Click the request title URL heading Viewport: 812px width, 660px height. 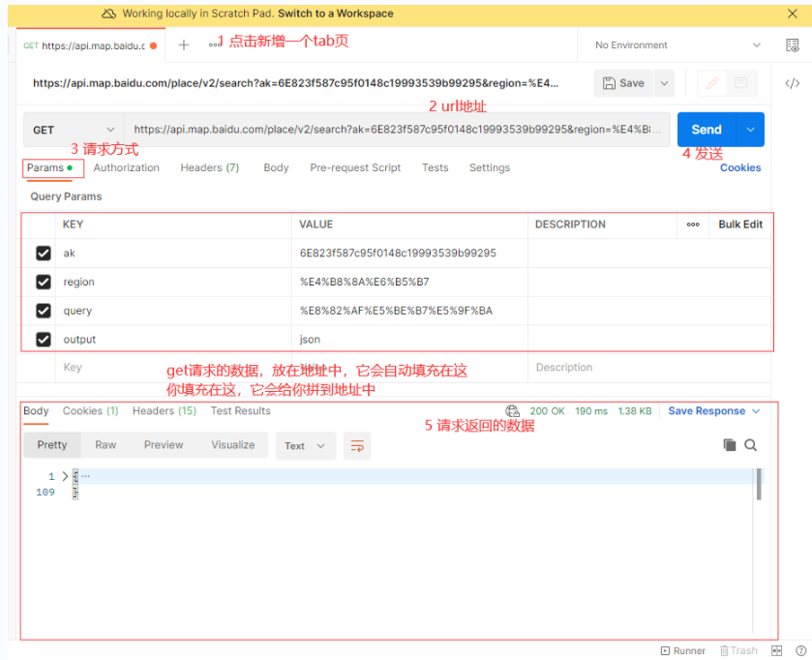pos(296,83)
